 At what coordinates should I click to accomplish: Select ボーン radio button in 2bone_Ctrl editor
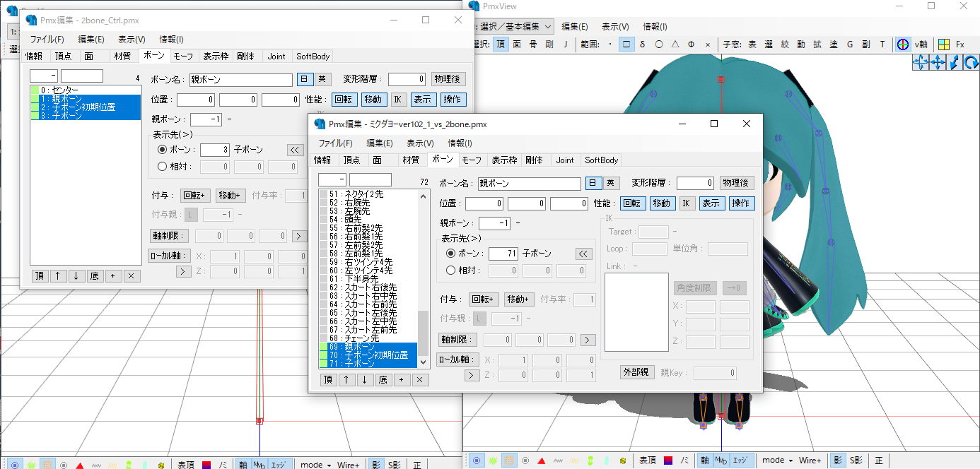coord(162,150)
